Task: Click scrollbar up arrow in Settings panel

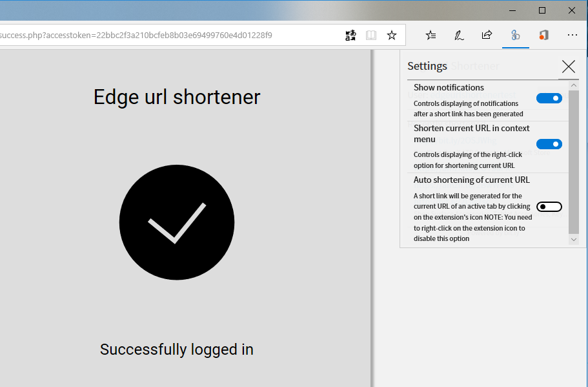Action: (x=573, y=85)
